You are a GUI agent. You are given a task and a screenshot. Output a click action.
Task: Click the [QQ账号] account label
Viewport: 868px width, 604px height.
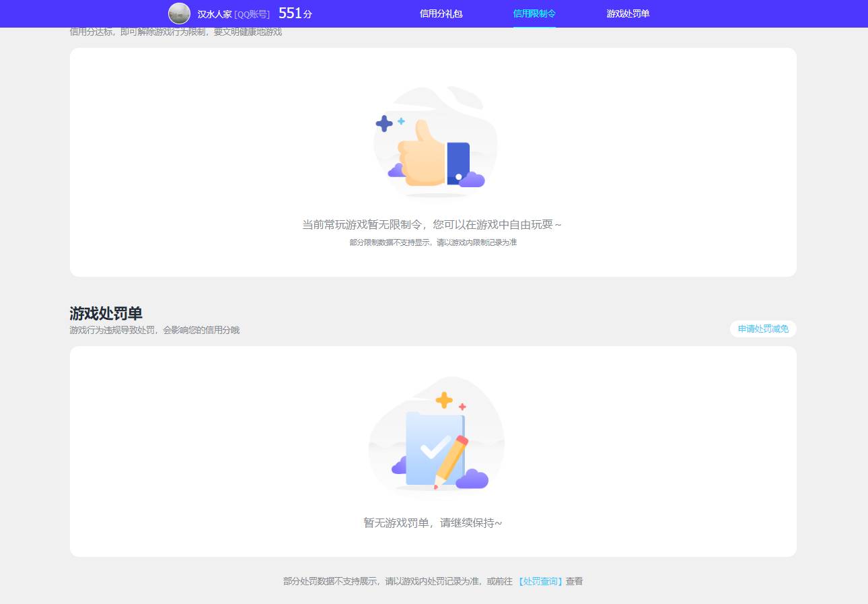click(252, 13)
